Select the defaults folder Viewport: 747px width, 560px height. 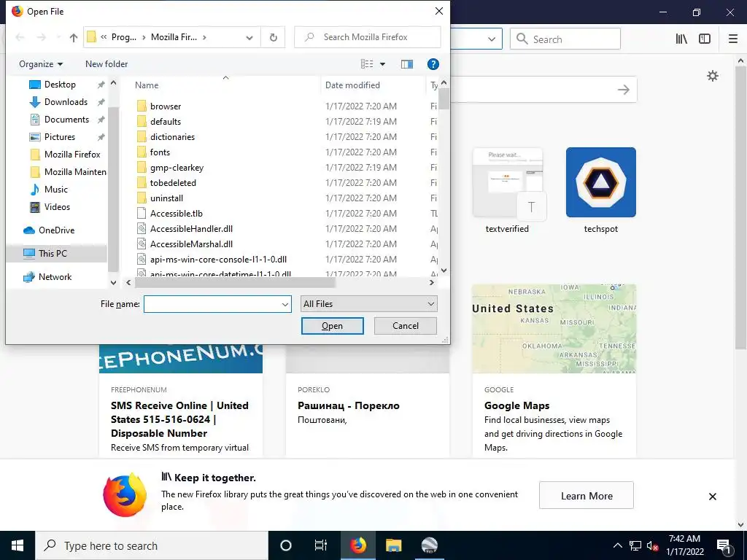tap(166, 122)
